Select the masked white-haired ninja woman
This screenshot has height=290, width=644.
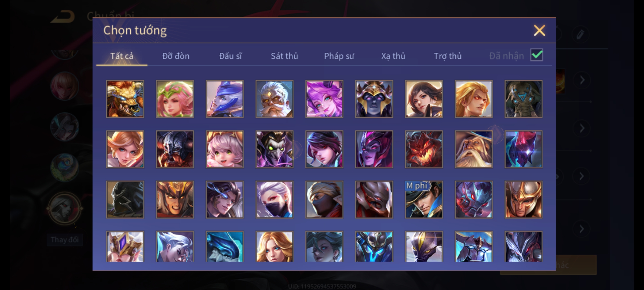[274, 200]
